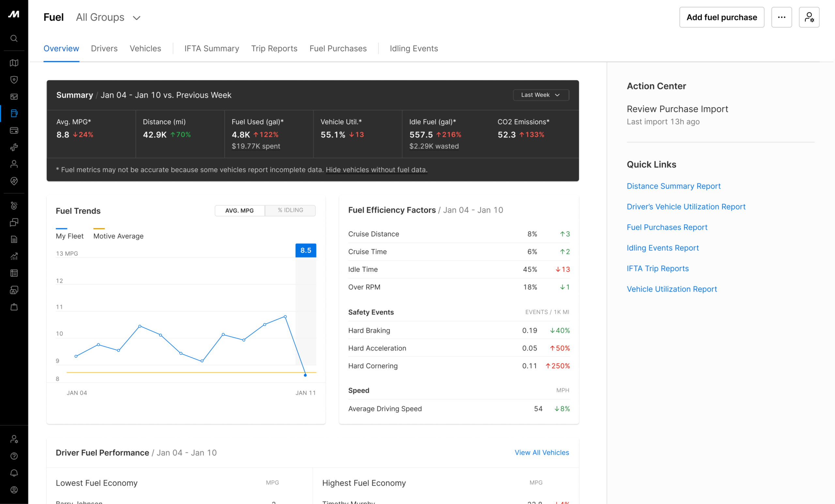Select the fleet card/payments icon in sidebar
The image size is (835, 504).
[14, 130]
